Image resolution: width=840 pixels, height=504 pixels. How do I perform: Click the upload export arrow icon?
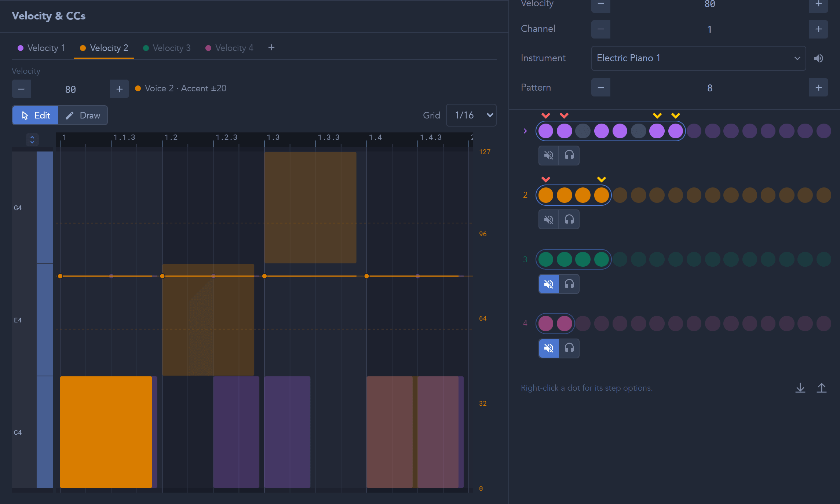[822, 388]
